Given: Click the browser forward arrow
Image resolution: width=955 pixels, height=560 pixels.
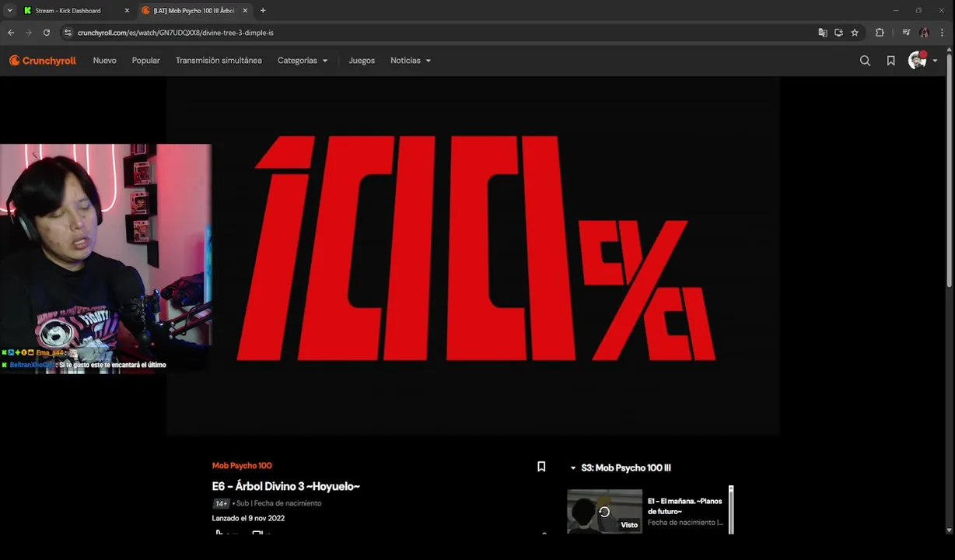Looking at the screenshot, I should tap(29, 33).
